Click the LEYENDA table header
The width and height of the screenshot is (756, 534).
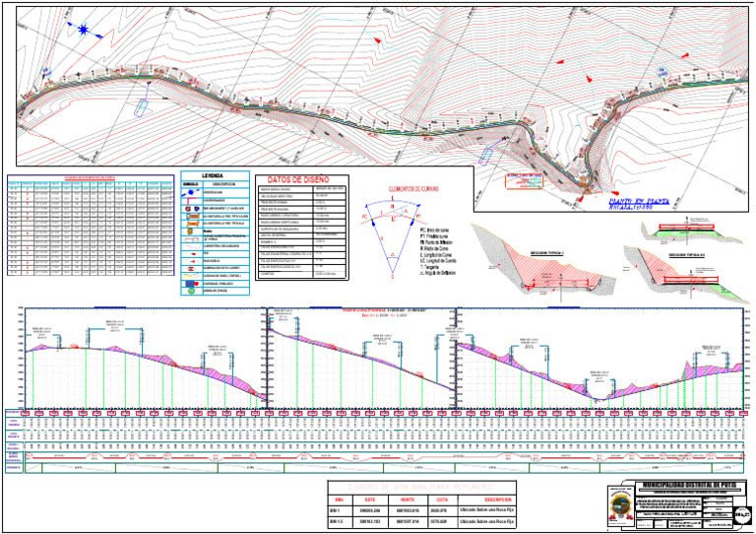point(213,174)
